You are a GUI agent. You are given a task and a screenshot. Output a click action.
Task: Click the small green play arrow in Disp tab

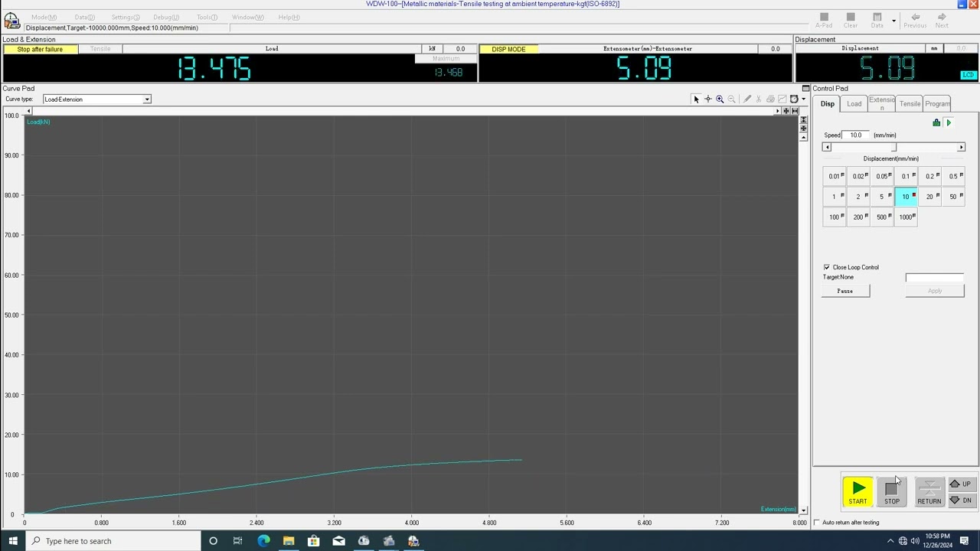tap(949, 122)
